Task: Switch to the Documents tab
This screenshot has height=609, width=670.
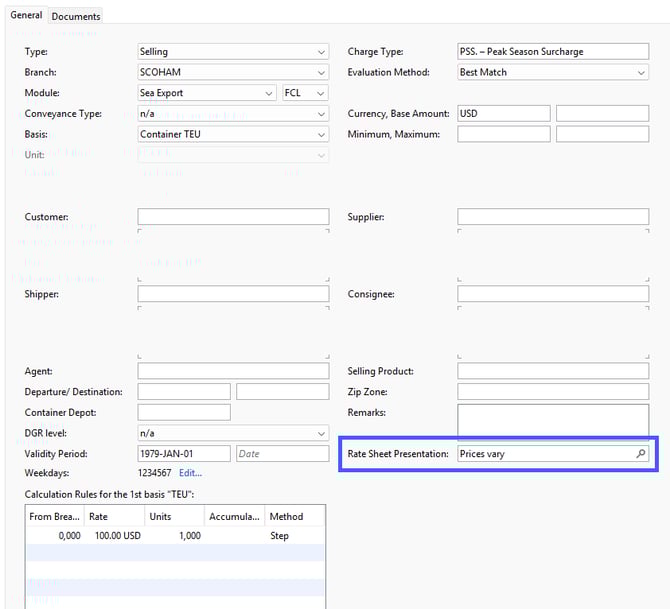Action: 76,16
